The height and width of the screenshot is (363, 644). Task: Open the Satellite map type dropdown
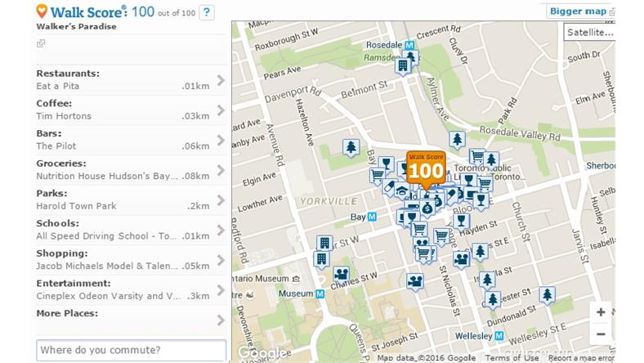(x=588, y=32)
